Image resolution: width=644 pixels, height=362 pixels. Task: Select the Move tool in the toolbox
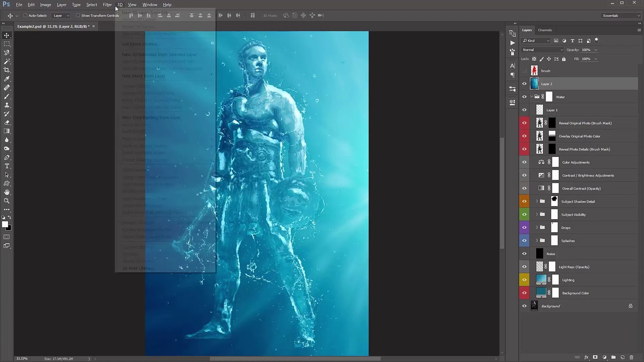pos(7,35)
